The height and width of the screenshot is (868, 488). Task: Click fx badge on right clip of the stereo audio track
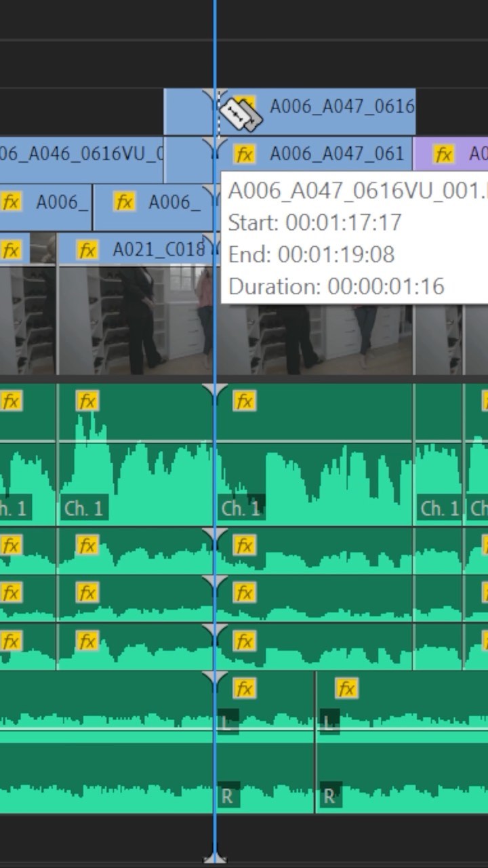[x=346, y=689]
